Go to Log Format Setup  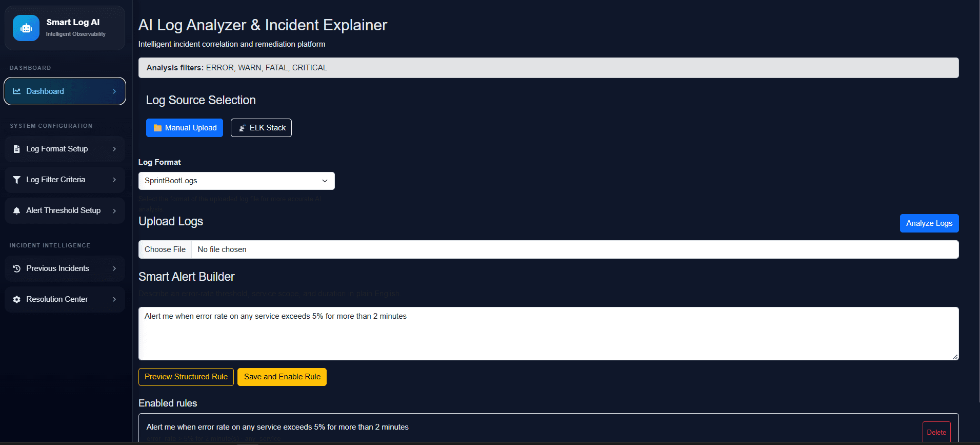click(65, 149)
